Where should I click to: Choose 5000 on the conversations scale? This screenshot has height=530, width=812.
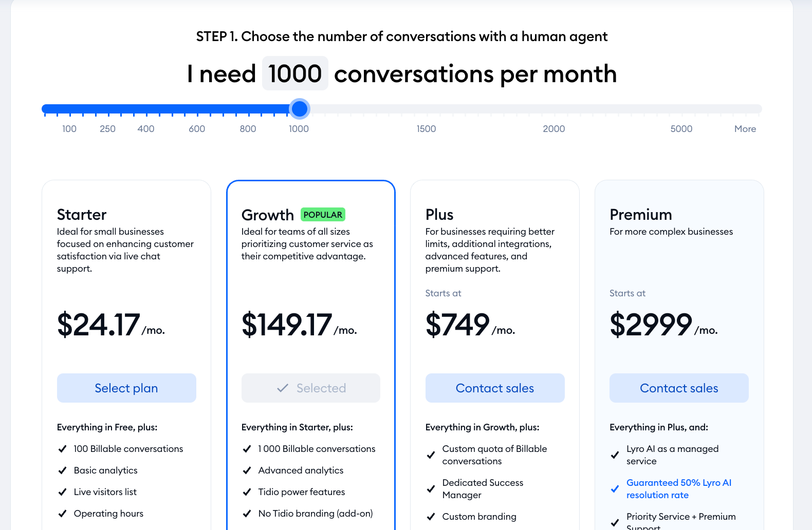pyautogui.click(x=681, y=128)
